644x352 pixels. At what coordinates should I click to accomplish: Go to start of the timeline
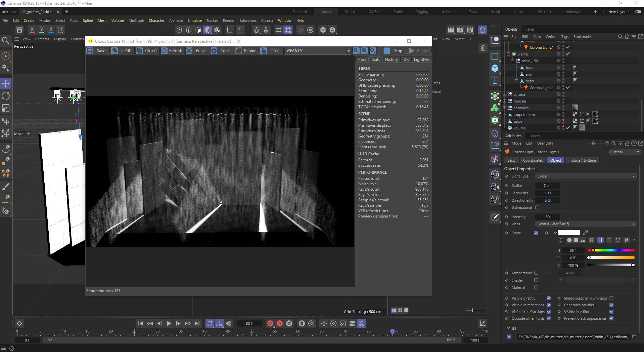141,323
